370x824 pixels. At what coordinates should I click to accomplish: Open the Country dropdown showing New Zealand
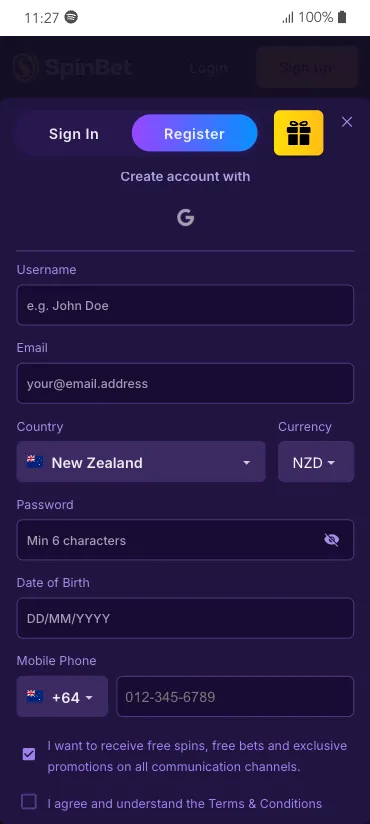tap(141, 461)
